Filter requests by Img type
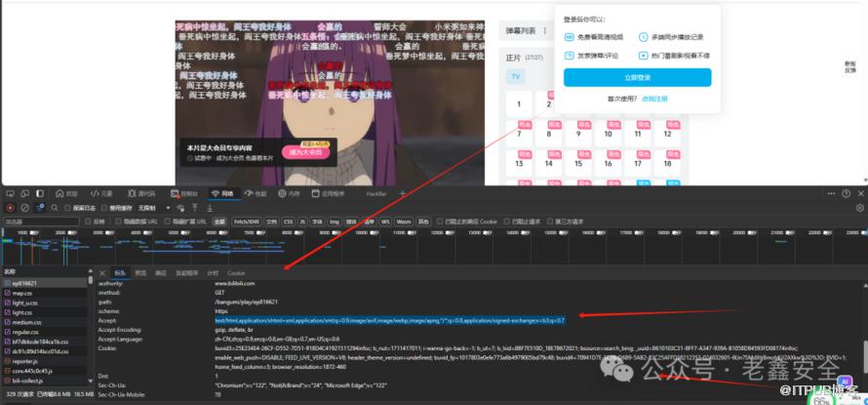This screenshot has height=405, width=868. (x=334, y=222)
